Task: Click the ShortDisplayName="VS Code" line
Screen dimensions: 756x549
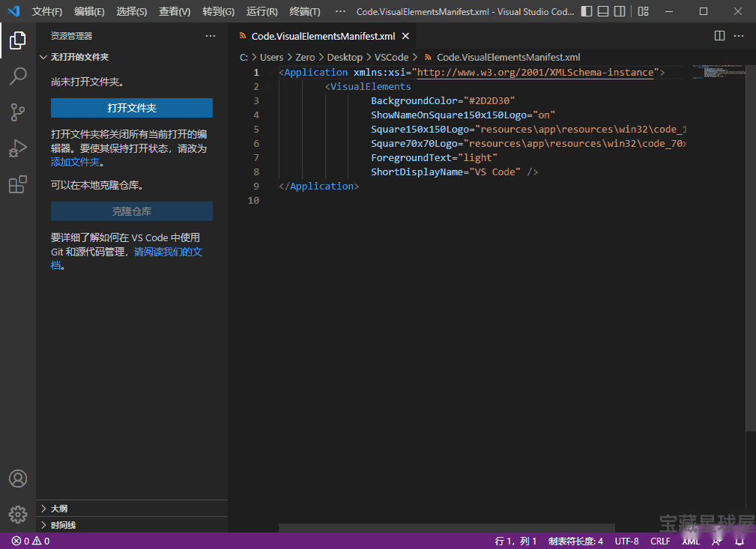Action: click(454, 172)
